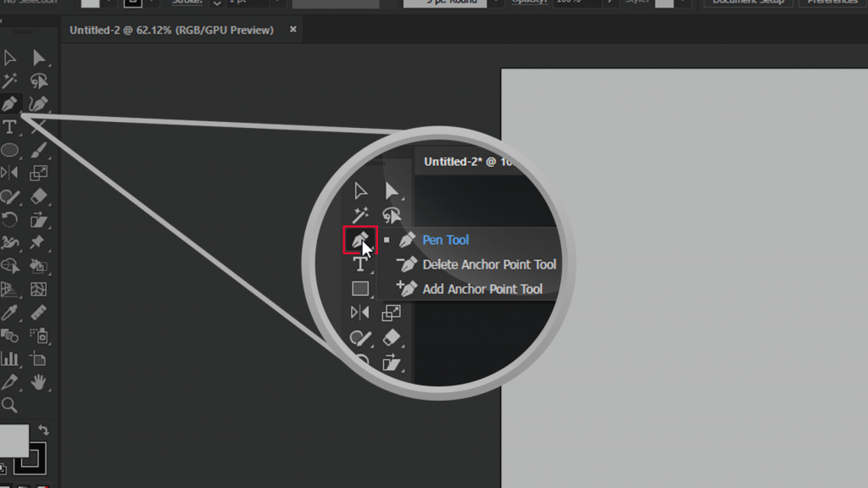This screenshot has height=488, width=868.
Task: Select the Pen tool in left toolbar
Action: click(10, 104)
